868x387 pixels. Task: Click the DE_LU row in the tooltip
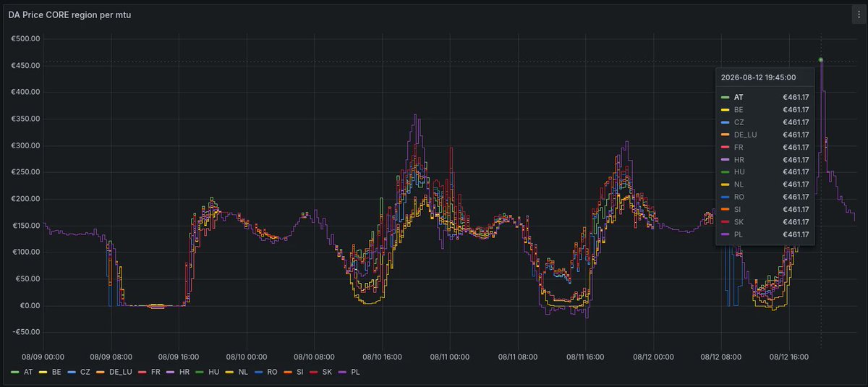pos(765,135)
